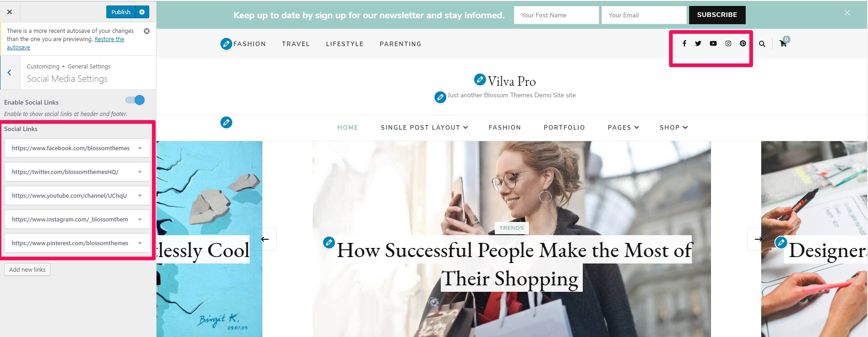Toggle Enable Social Links switch
The height and width of the screenshot is (337, 868).
pyautogui.click(x=135, y=100)
